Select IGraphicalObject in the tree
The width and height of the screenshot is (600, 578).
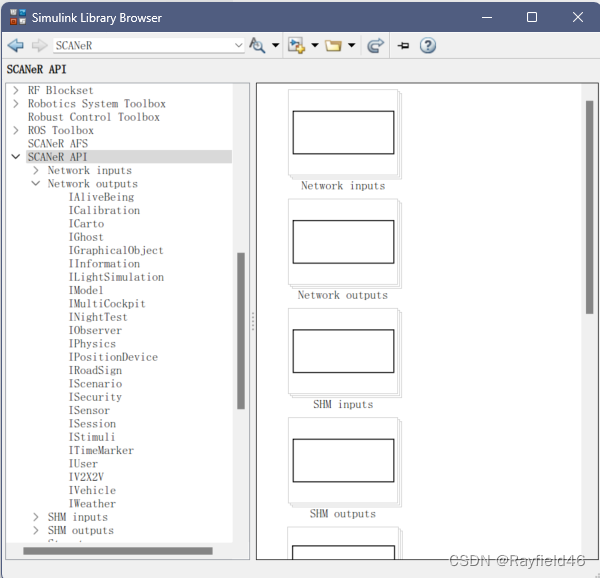click(116, 251)
